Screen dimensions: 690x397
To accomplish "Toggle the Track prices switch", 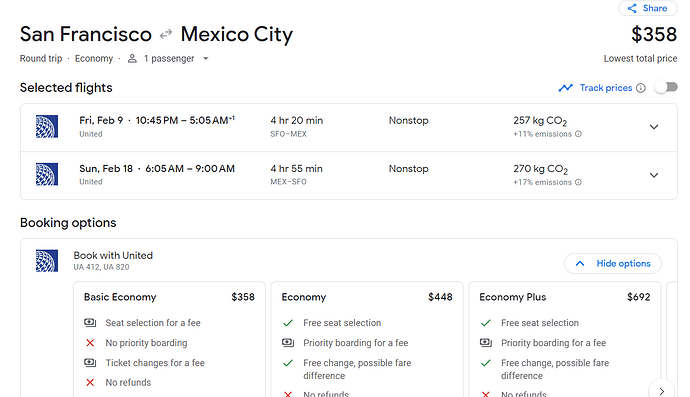I will 666,88.
